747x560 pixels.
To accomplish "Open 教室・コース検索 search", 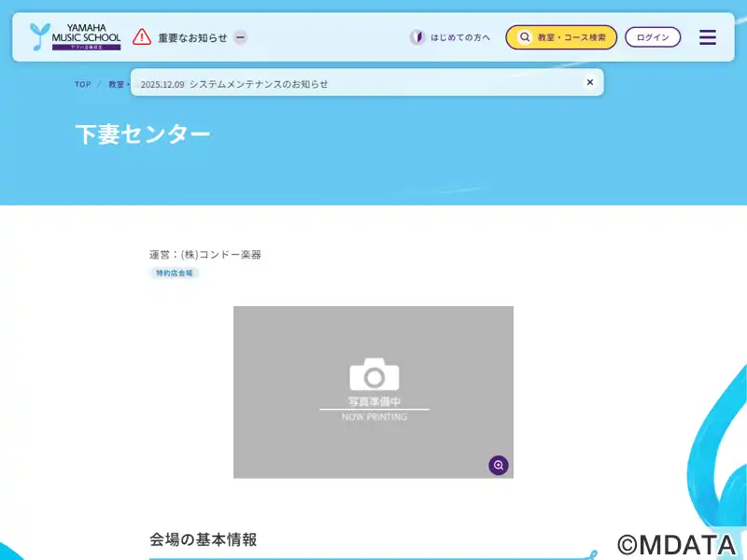I will [571, 37].
